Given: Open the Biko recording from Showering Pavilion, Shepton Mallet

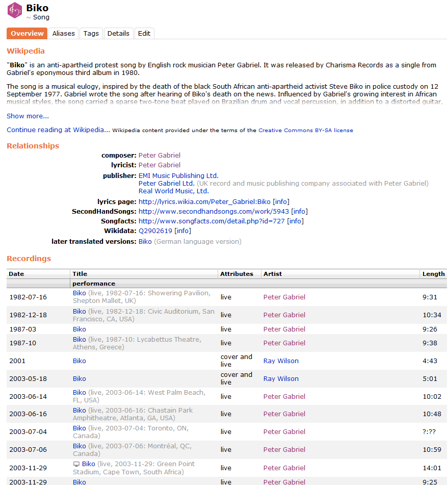Looking at the screenshot, I should tap(79, 293).
